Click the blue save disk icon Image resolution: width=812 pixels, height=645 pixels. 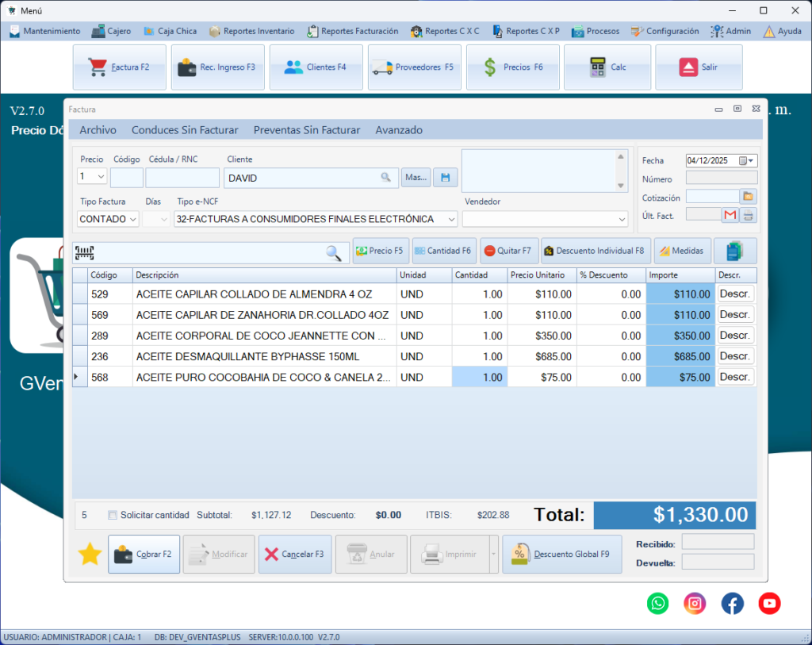[446, 178]
